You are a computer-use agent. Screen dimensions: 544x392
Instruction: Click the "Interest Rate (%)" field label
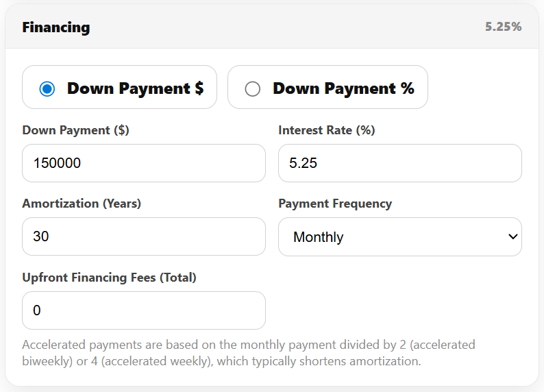pyautogui.click(x=326, y=130)
